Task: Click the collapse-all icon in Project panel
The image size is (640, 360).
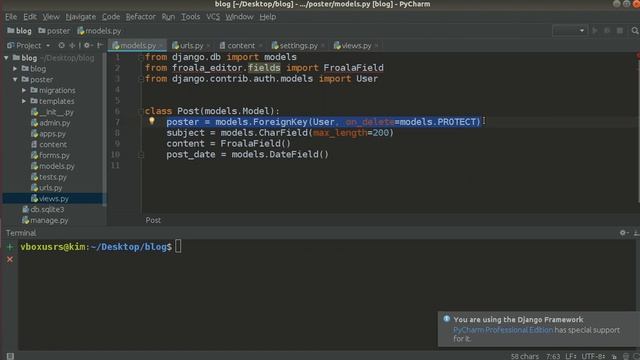Action: click(73, 45)
